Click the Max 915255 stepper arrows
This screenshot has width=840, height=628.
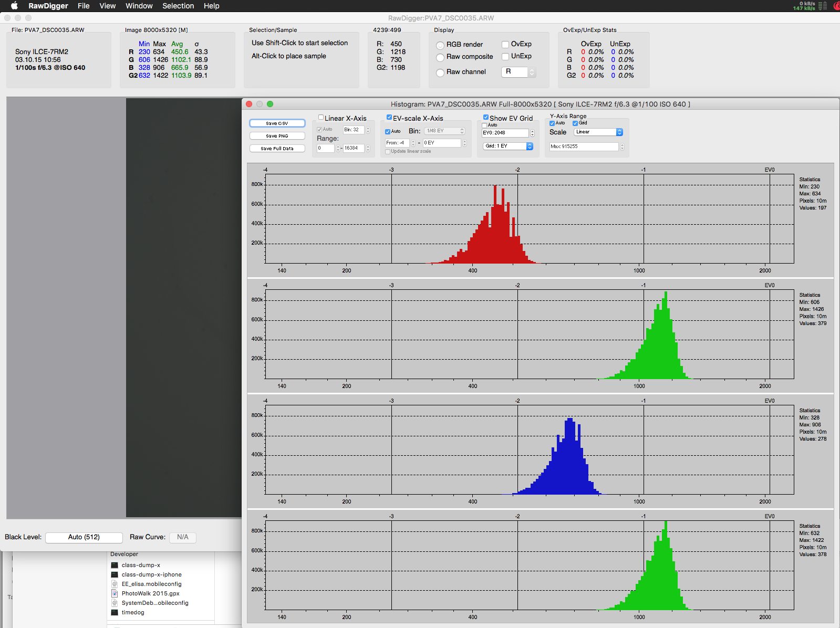pos(622,146)
